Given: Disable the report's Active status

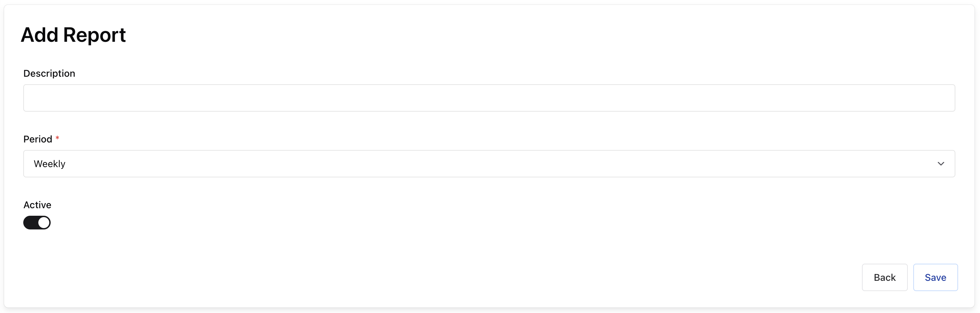Looking at the screenshot, I should [x=37, y=223].
